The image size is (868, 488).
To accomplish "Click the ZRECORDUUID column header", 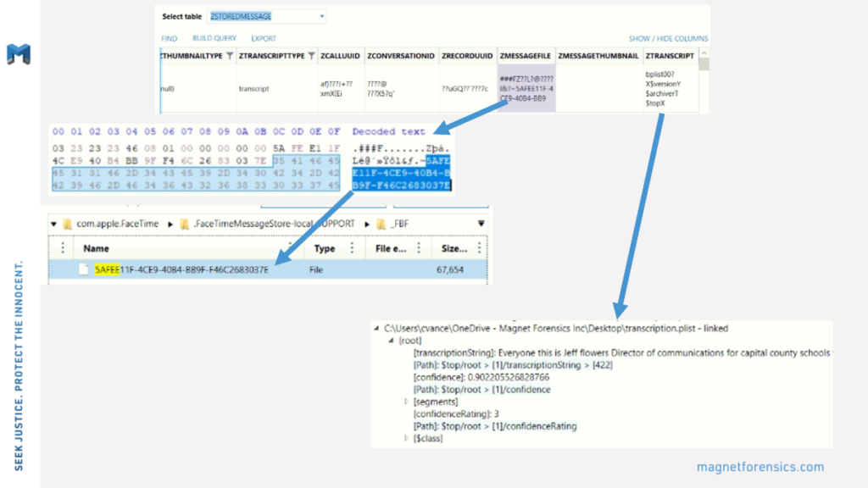I will (467, 56).
